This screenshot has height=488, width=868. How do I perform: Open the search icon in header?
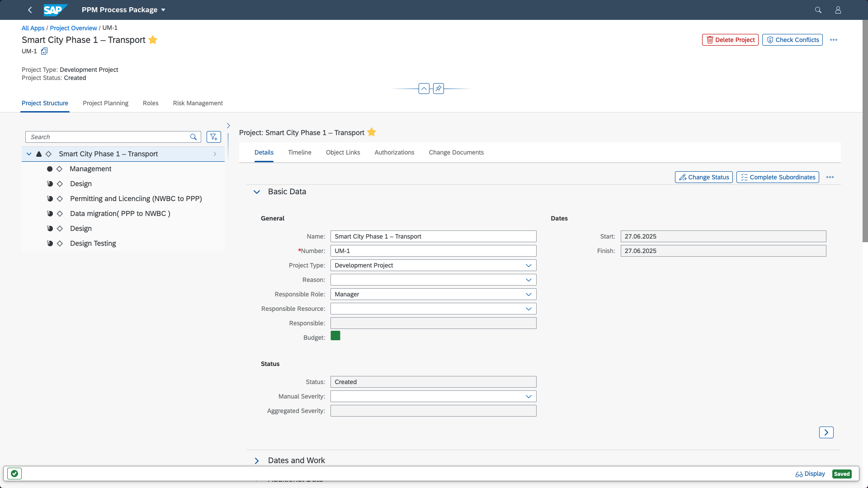(x=818, y=10)
